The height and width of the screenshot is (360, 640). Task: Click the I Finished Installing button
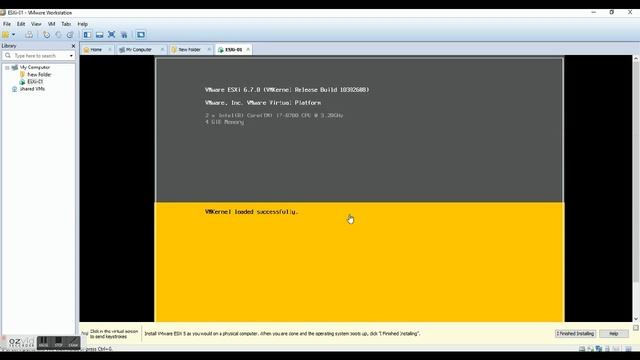click(575, 333)
